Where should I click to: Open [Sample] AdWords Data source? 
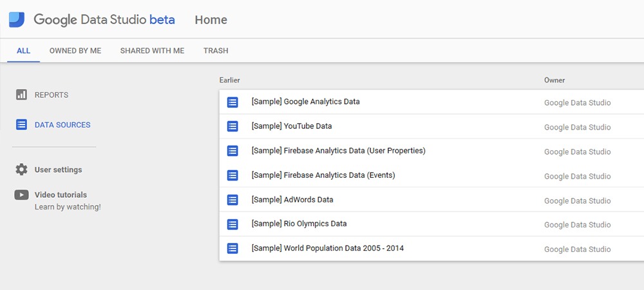tap(292, 200)
